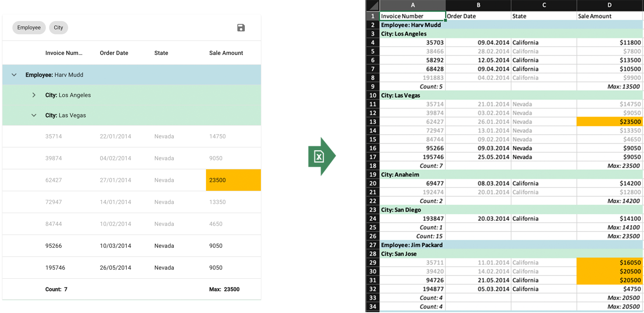The height and width of the screenshot is (313, 644).
Task: Expand the City: Los Angeles group
Action: [34, 95]
